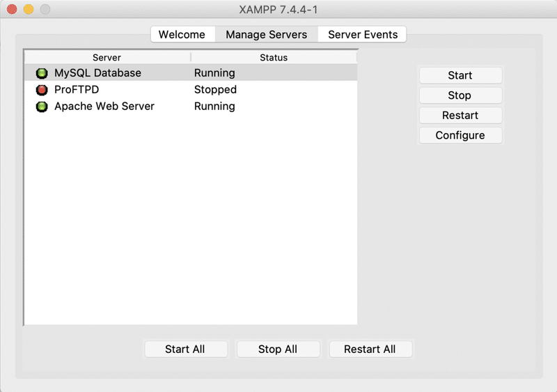Open Configure for the selected server

[x=460, y=135]
